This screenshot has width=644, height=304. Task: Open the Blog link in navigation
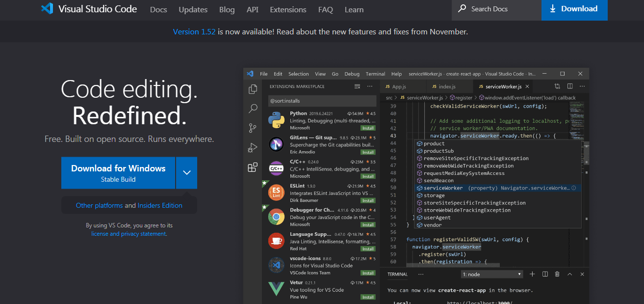(x=227, y=9)
